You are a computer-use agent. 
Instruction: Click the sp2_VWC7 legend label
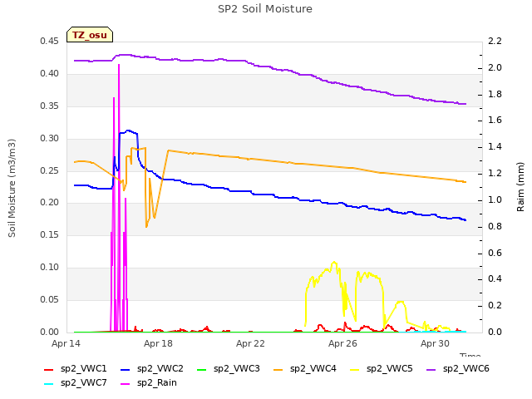(x=83, y=383)
